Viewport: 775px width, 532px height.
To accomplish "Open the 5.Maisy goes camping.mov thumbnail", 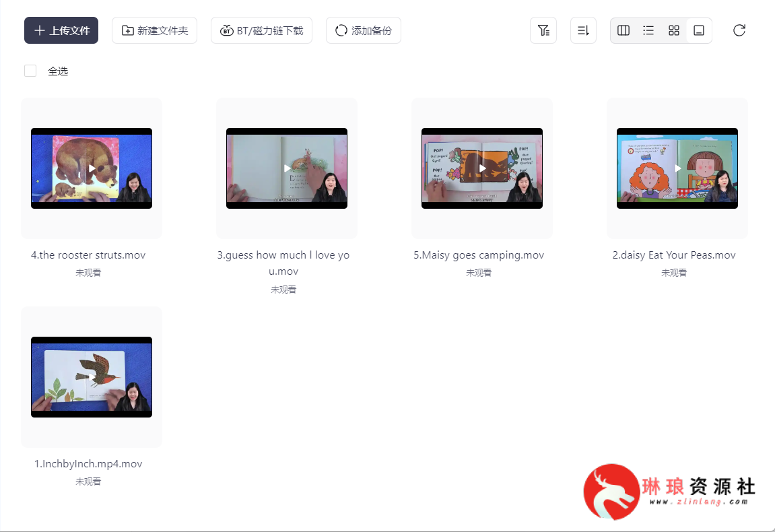I will 482,168.
